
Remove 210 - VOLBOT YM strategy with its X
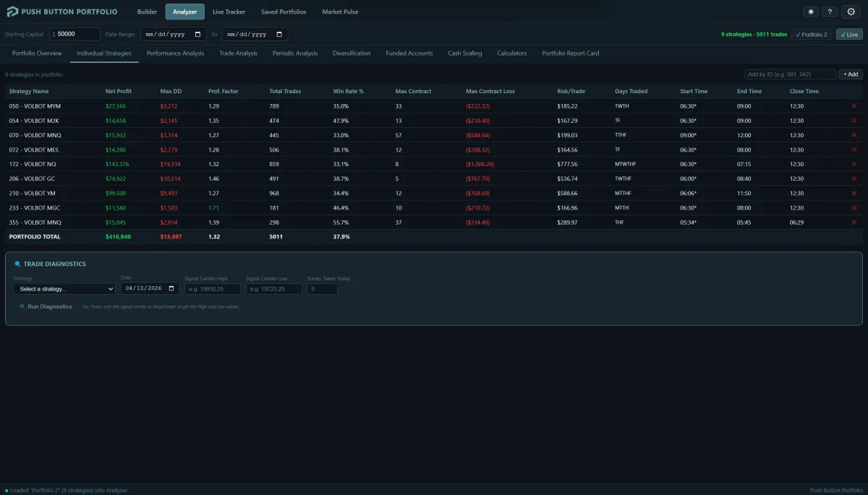coord(854,193)
